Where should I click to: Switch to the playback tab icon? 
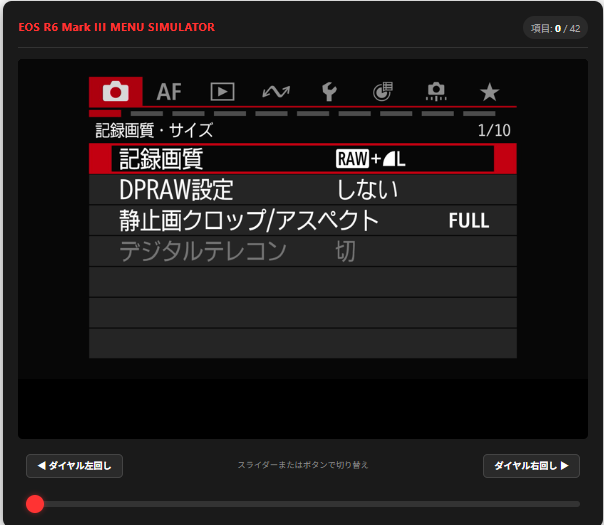[x=222, y=92]
